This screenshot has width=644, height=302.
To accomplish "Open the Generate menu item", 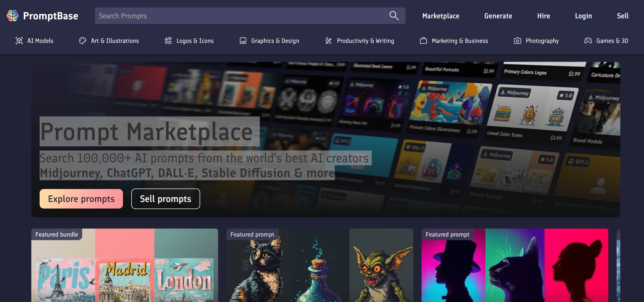I will point(498,16).
